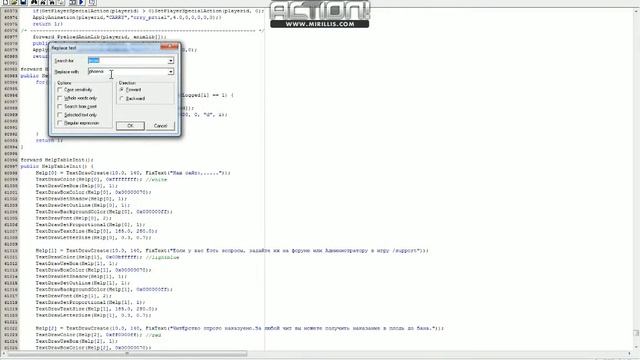
Task: Click the '//red' comment in code
Action: click(x=153, y=335)
